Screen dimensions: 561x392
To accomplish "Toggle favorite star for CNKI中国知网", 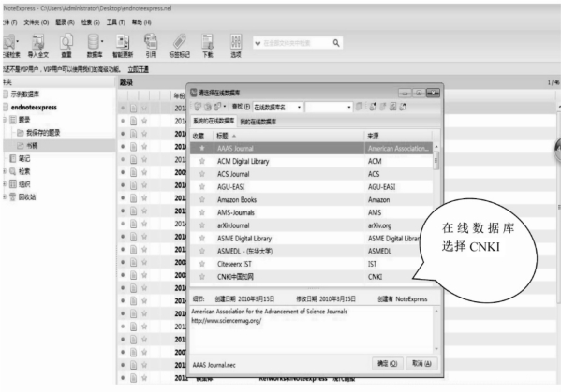I will click(x=202, y=277).
